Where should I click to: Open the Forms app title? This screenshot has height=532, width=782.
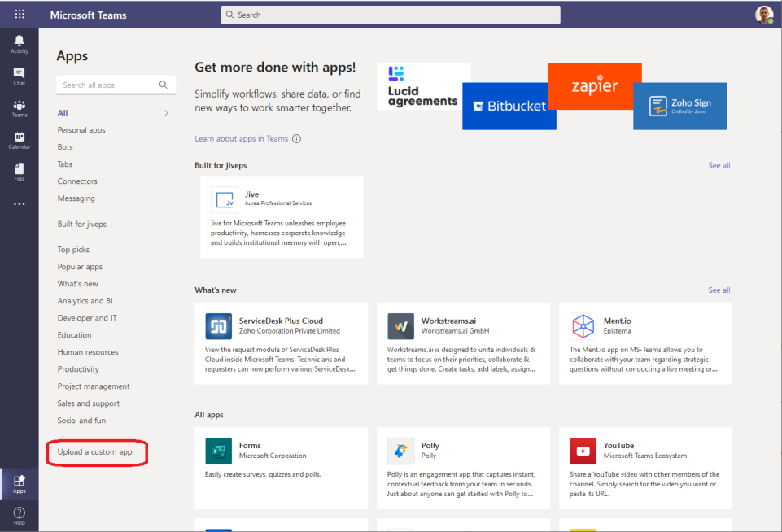point(250,445)
